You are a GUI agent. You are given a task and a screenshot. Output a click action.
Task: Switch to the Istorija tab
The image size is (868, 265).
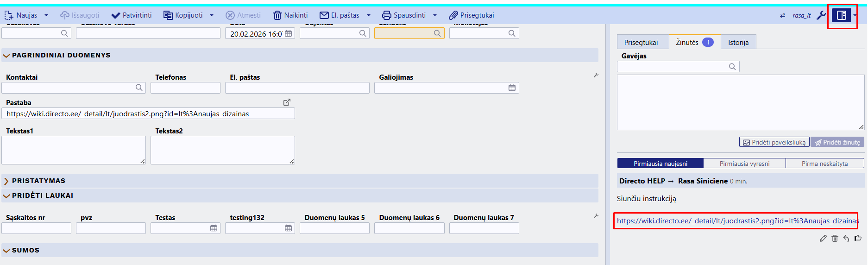738,43
